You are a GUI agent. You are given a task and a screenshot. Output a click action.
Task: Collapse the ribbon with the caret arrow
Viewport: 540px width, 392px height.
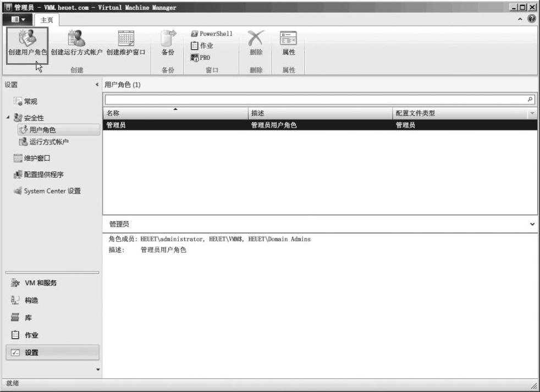[520, 19]
